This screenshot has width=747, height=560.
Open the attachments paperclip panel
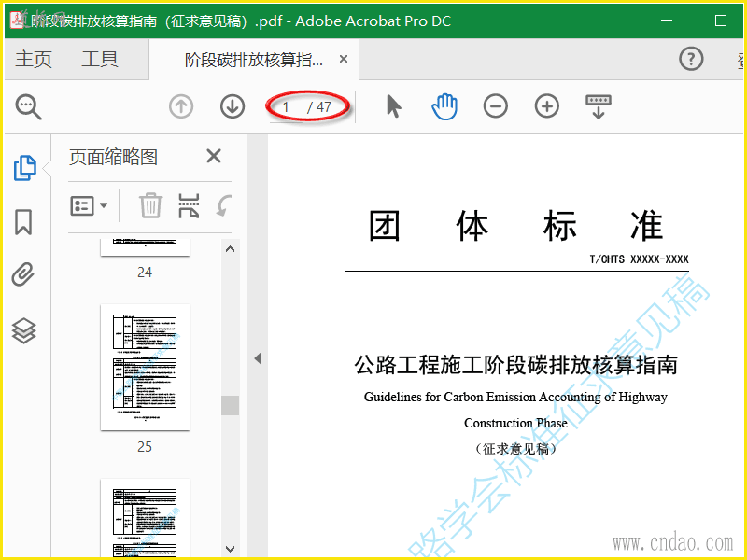click(23, 274)
